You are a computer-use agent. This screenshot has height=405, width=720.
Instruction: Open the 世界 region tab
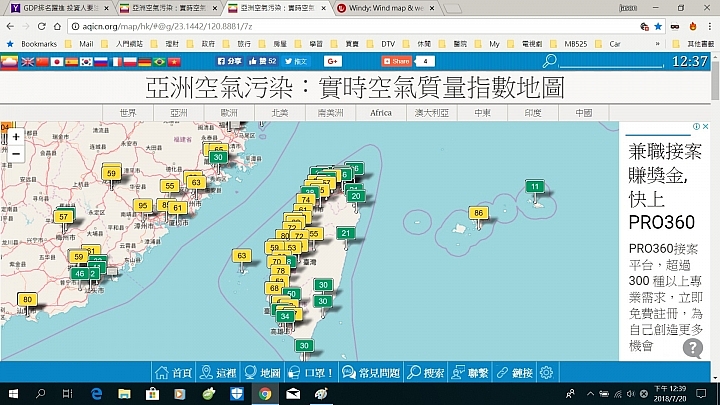tap(128, 113)
